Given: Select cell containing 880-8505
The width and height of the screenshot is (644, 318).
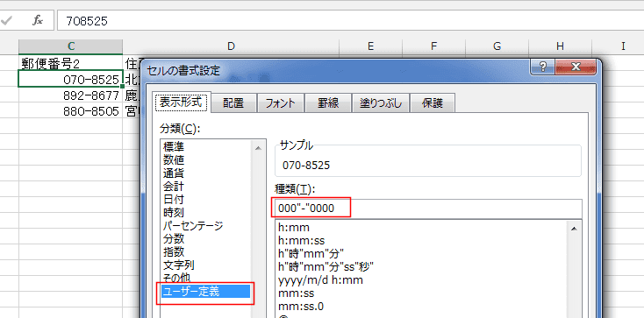Looking at the screenshot, I should pos(71,110).
